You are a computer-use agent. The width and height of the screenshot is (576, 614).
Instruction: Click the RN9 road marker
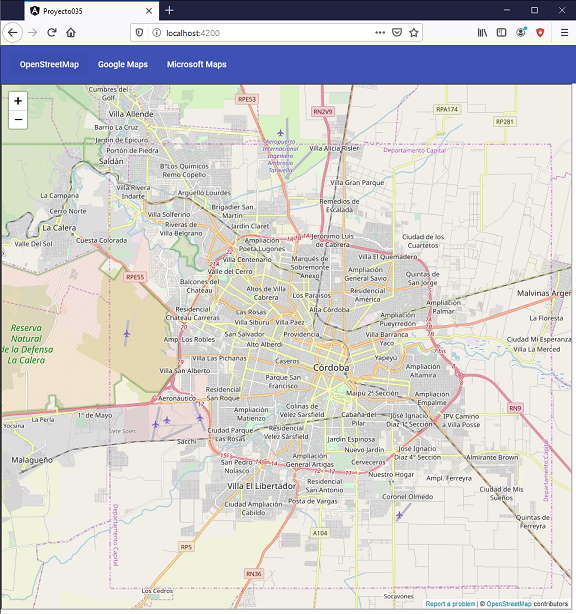pyautogui.click(x=515, y=408)
